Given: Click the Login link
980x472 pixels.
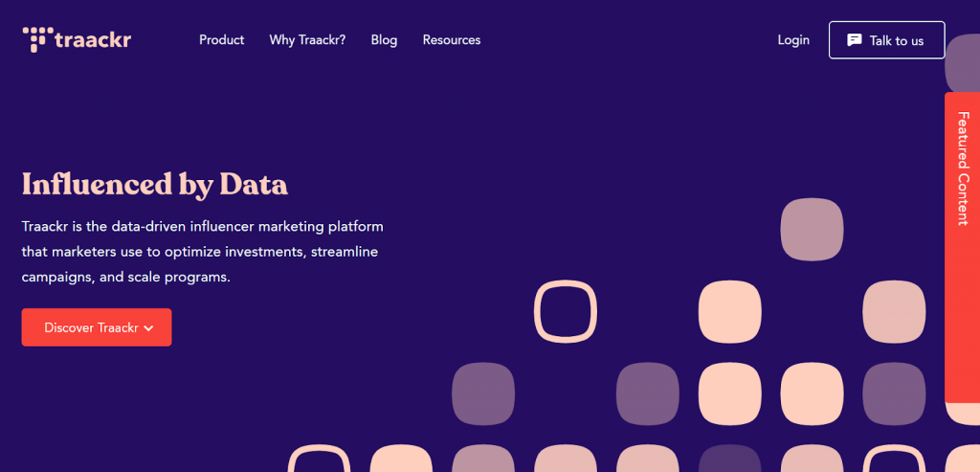Looking at the screenshot, I should [x=793, y=40].
